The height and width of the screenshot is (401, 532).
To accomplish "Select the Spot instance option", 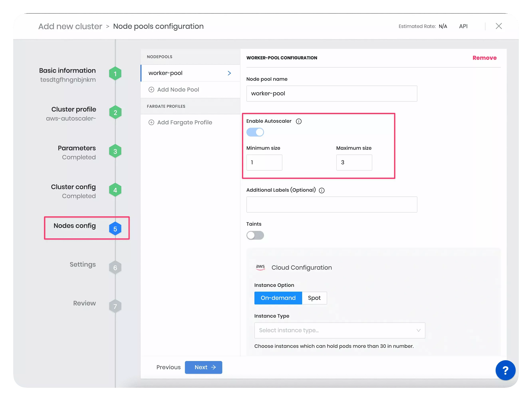I will 314,298.
